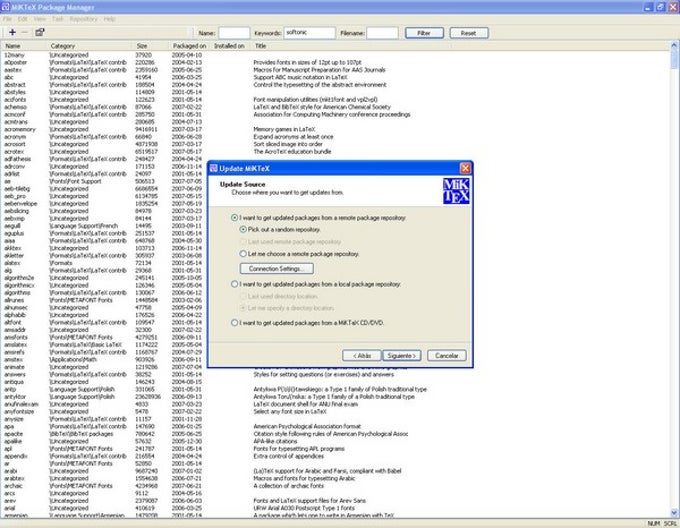Click the Filename filter input field

tap(382, 33)
